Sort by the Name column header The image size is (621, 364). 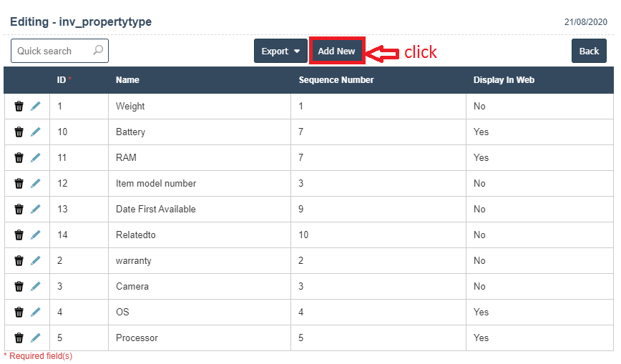click(x=127, y=80)
